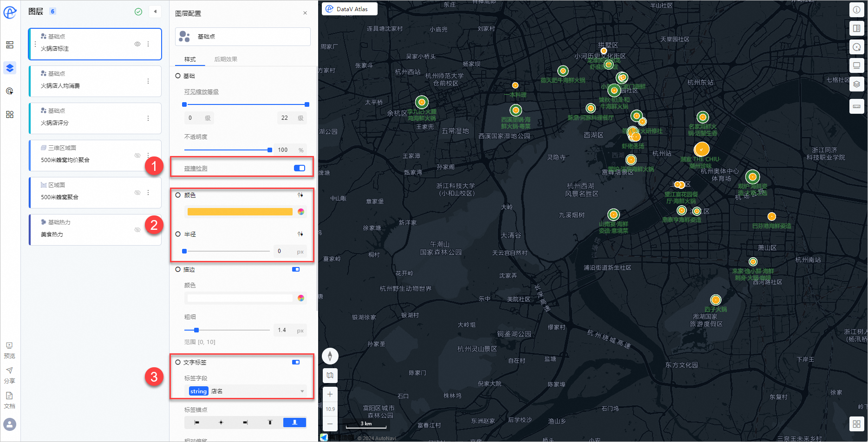Open radius mapping settings next to 半径
Viewport: 868px width, 442px height.
(x=300, y=234)
